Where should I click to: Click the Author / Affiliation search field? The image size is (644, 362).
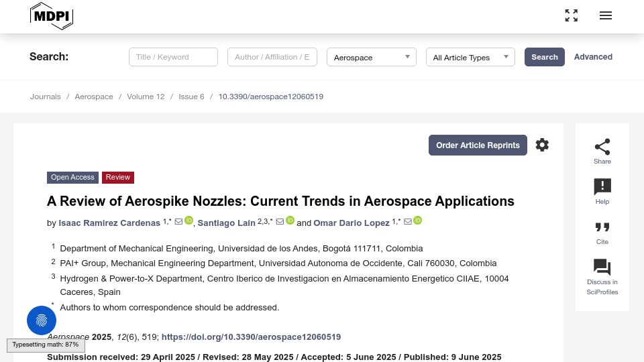click(x=272, y=57)
